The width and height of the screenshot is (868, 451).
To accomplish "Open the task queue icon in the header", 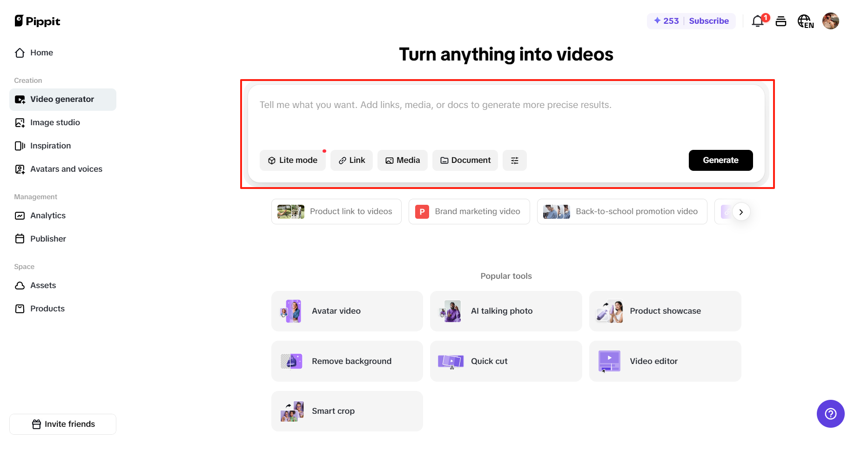I will [781, 21].
